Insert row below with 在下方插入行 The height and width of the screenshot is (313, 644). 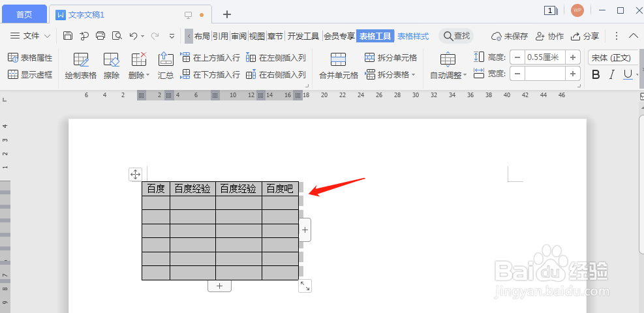[210, 74]
